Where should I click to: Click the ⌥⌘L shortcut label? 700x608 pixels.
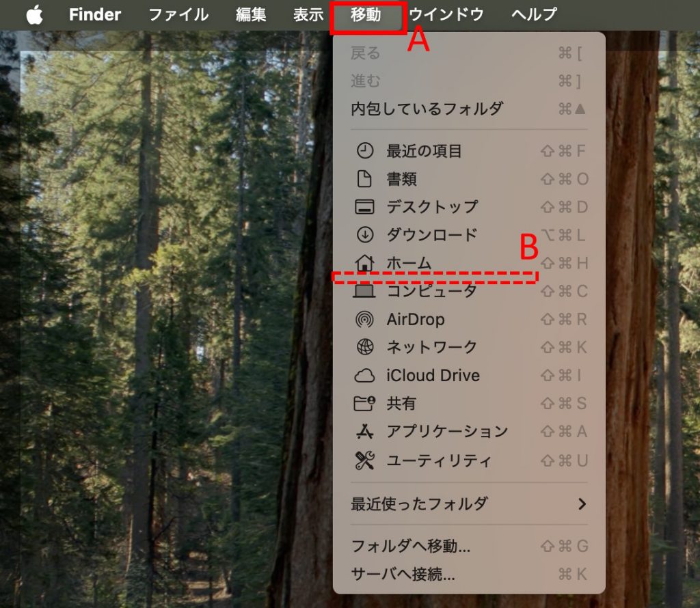coord(563,234)
